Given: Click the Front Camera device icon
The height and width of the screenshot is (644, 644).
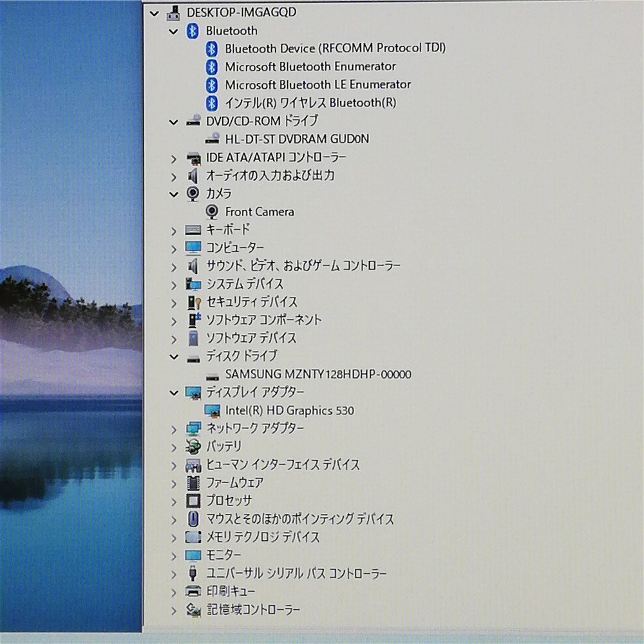Looking at the screenshot, I should click(213, 211).
